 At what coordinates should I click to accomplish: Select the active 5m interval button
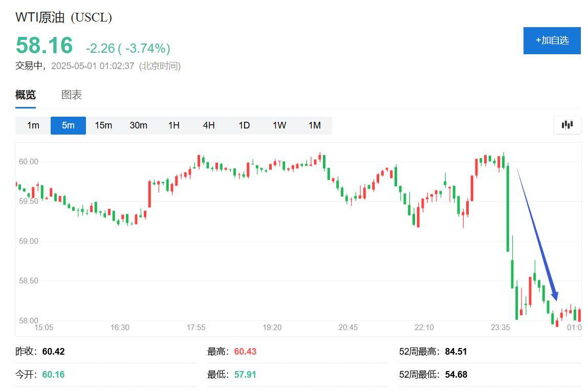click(x=68, y=125)
